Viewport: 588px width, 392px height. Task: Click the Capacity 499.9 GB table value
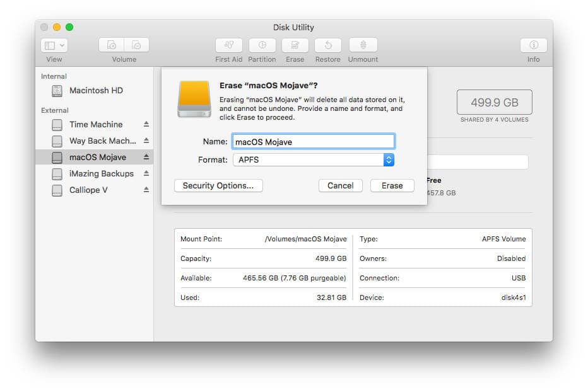click(x=331, y=258)
